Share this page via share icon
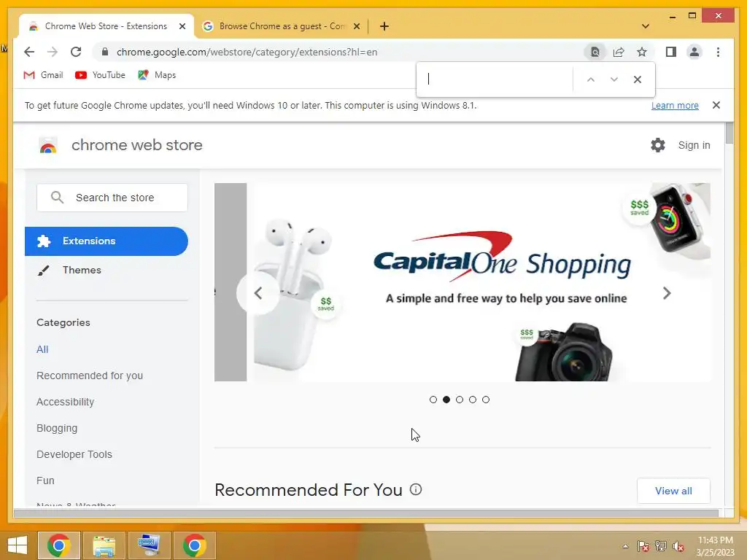Screen dimensions: 747x560 619,52
